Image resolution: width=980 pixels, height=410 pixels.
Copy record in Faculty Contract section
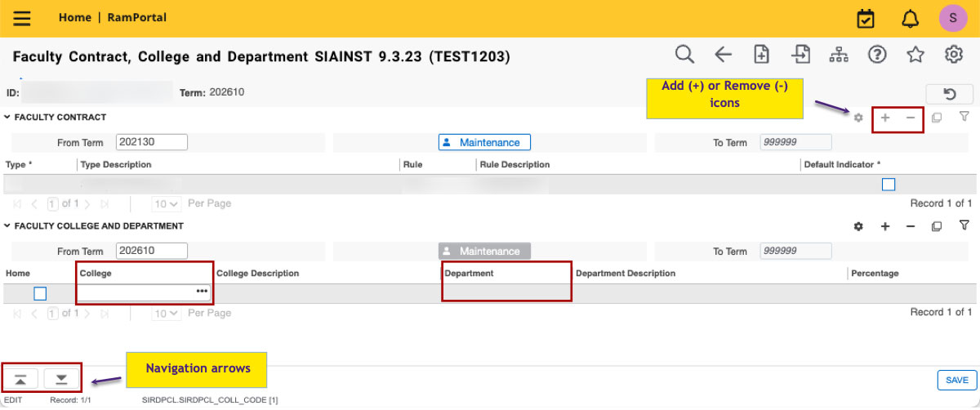point(937,118)
